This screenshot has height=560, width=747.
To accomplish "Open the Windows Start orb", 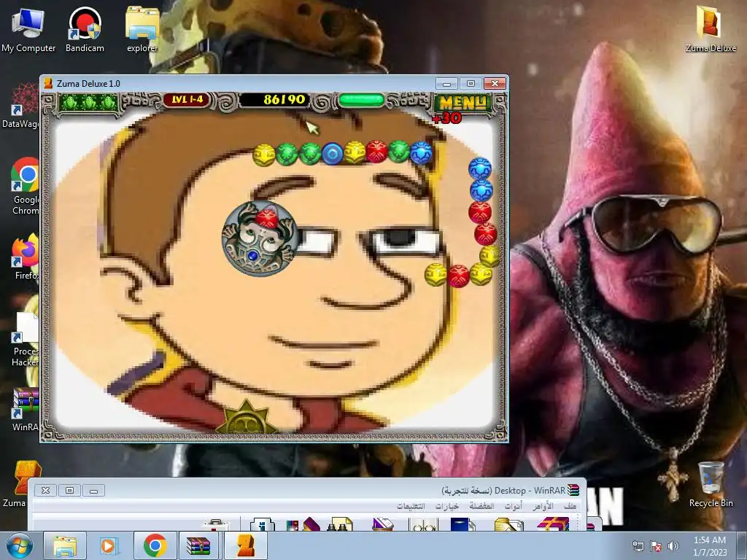I will coord(20,545).
